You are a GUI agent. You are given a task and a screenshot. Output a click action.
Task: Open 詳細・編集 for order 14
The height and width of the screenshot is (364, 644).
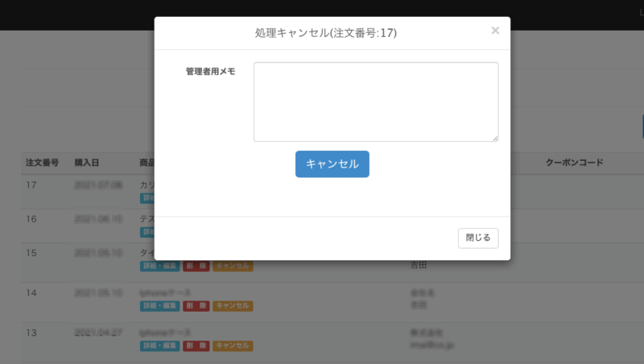pyautogui.click(x=159, y=306)
